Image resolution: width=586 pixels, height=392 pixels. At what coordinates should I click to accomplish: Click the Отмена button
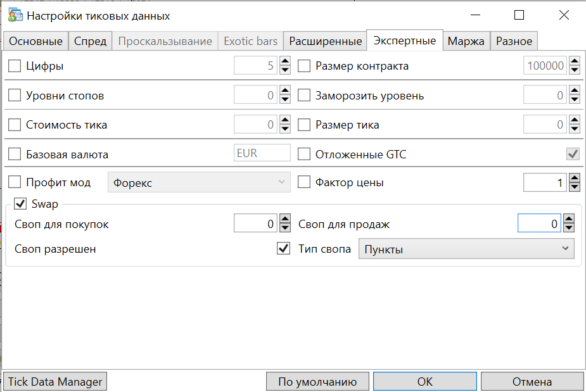(x=532, y=381)
